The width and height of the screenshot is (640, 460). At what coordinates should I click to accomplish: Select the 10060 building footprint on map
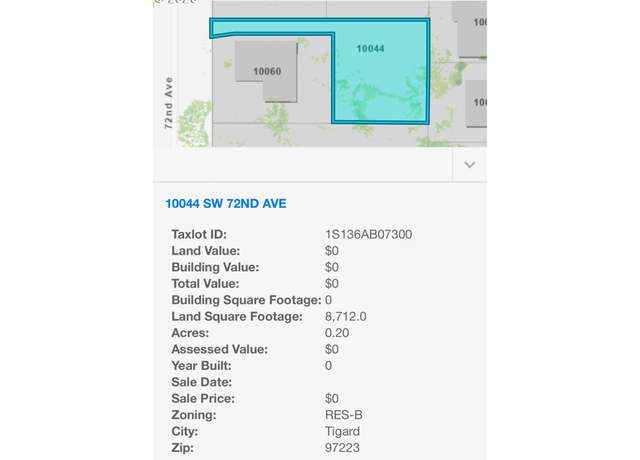coord(267,71)
